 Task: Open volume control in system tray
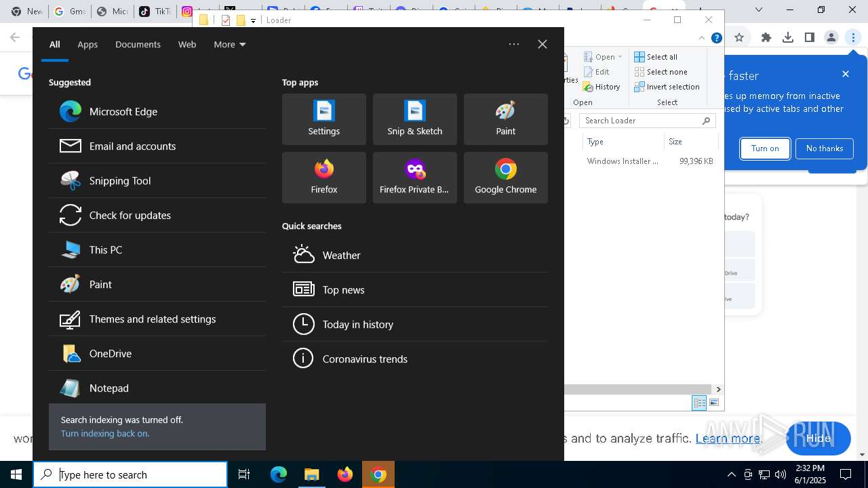click(781, 474)
